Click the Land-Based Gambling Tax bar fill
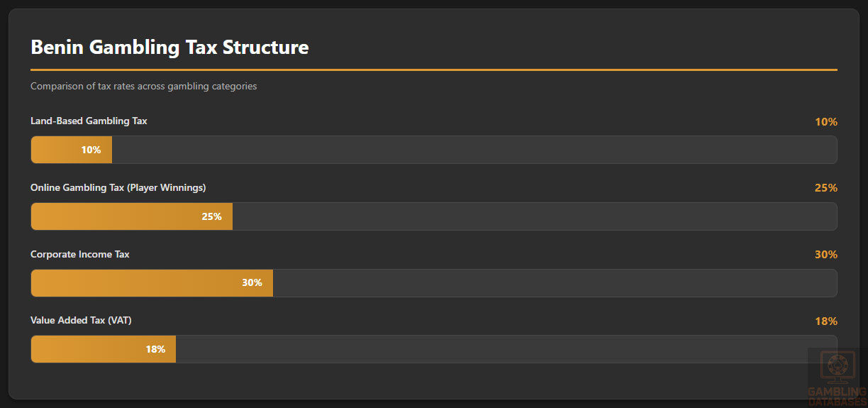 71,150
